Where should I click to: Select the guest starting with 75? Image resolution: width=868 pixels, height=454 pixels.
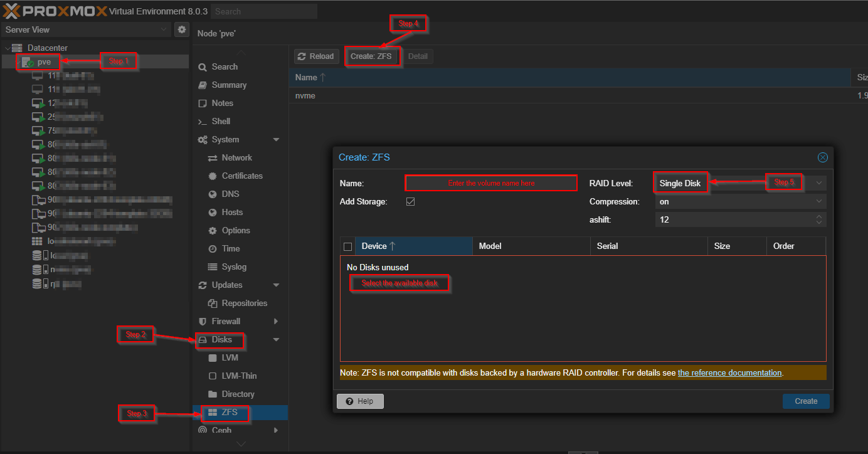pos(64,130)
